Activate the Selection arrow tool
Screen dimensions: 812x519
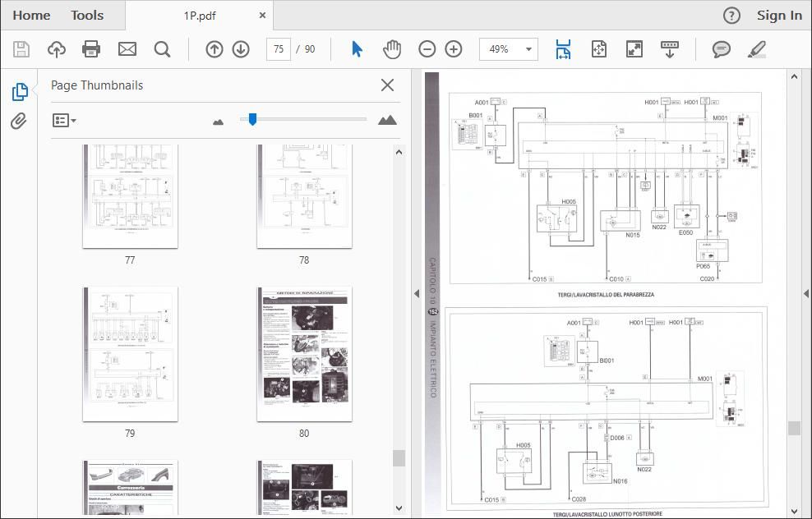pyautogui.click(x=357, y=49)
